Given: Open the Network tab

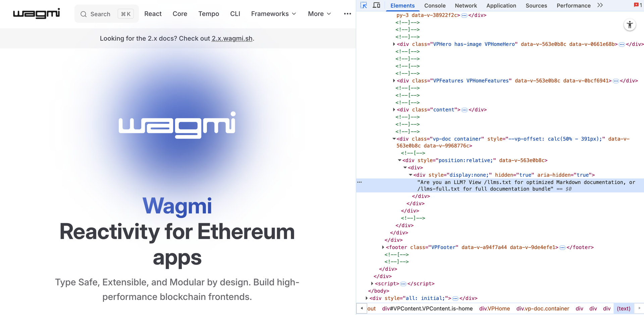Looking at the screenshot, I should (x=466, y=6).
